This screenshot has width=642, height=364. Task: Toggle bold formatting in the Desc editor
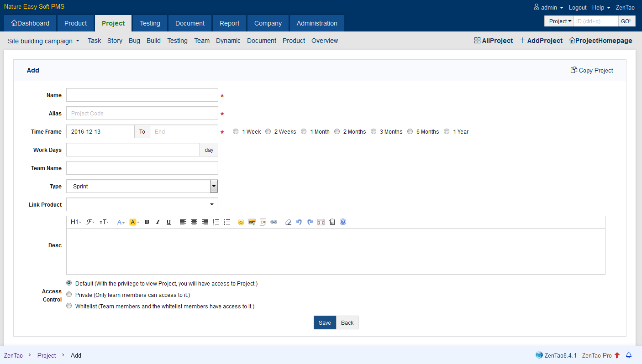(147, 222)
